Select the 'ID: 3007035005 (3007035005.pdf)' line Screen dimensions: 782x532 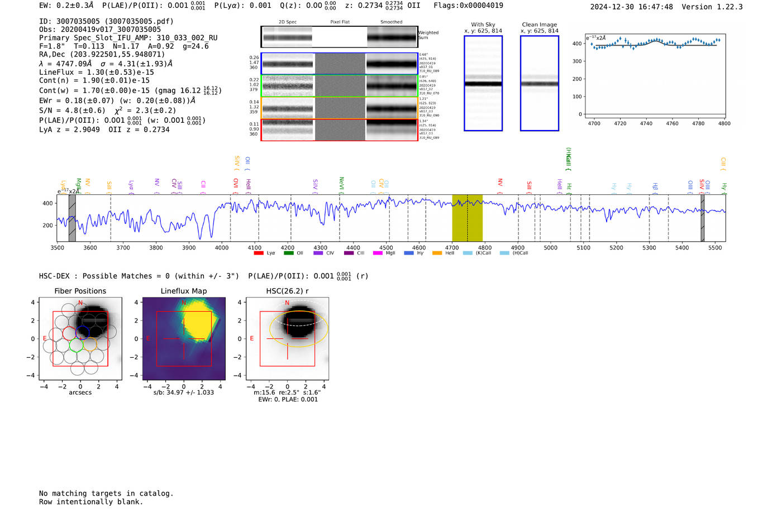(x=106, y=21)
